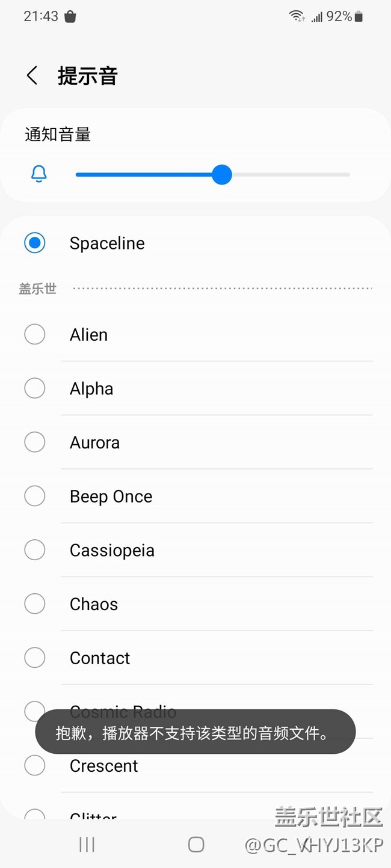Dismiss the unsupported audio file toast

click(x=195, y=732)
